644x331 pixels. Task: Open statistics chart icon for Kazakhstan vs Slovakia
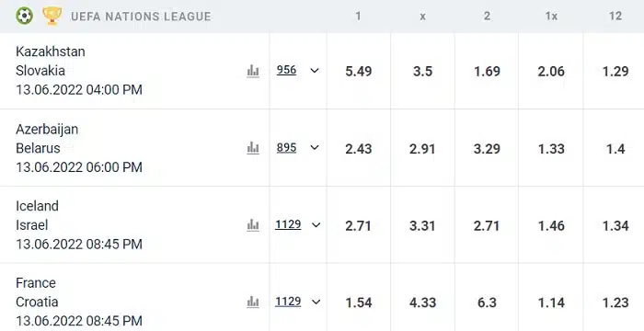click(253, 71)
